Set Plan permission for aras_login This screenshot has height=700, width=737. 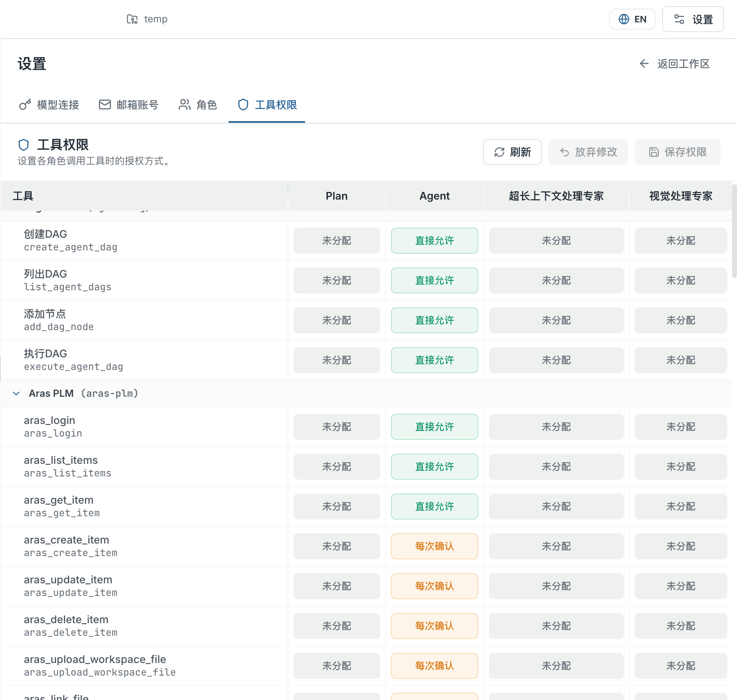click(x=337, y=427)
